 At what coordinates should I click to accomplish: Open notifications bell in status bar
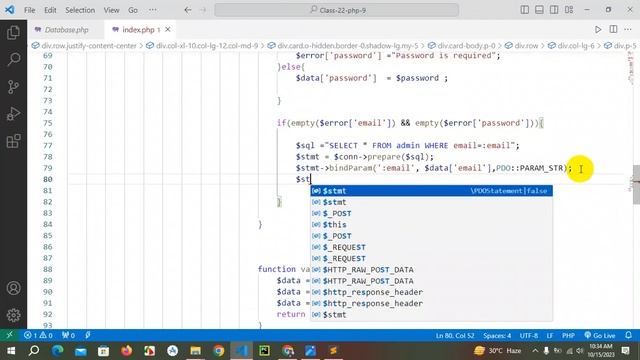tap(629, 335)
